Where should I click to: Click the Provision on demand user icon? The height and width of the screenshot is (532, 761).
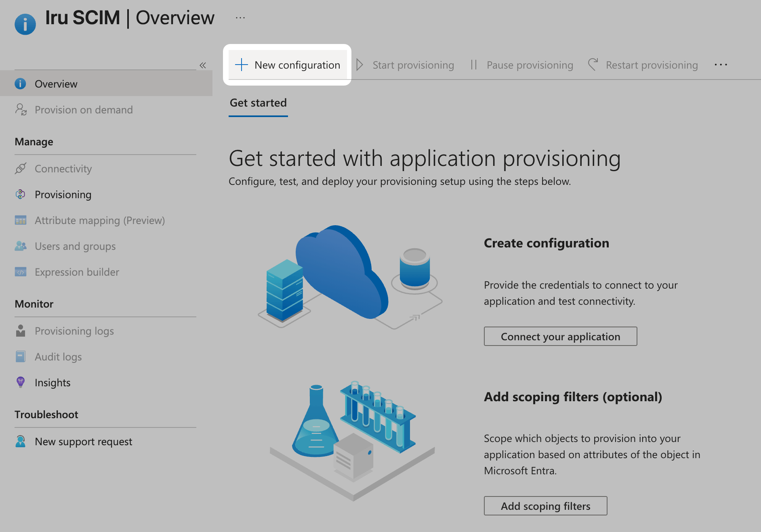click(x=21, y=109)
